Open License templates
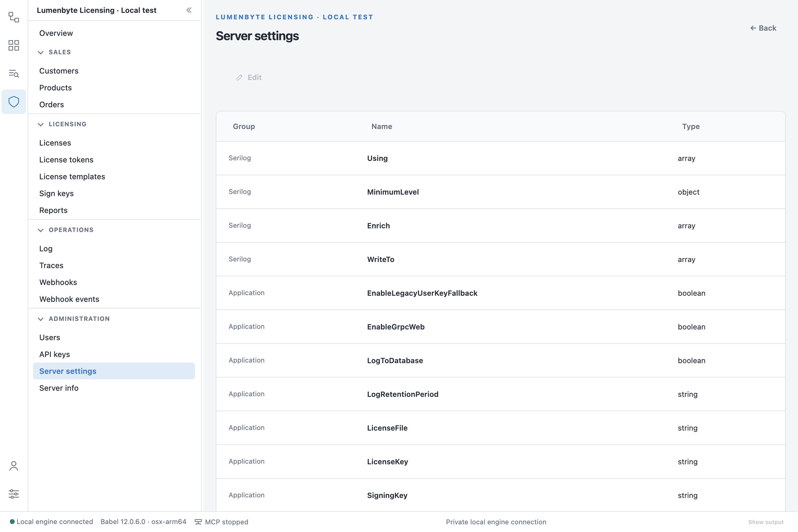Image resolution: width=798 pixels, height=532 pixels. pos(114,177)
